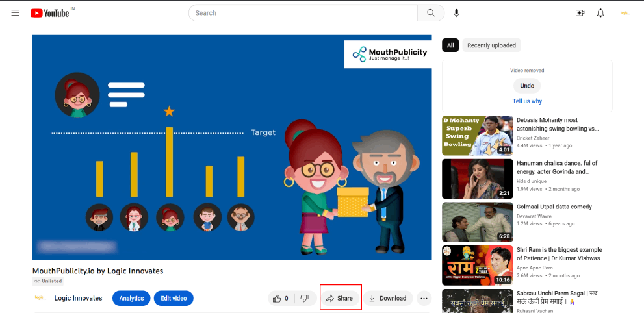Select the All filter chip
The image size is (644, 313).
click(450, 45)
